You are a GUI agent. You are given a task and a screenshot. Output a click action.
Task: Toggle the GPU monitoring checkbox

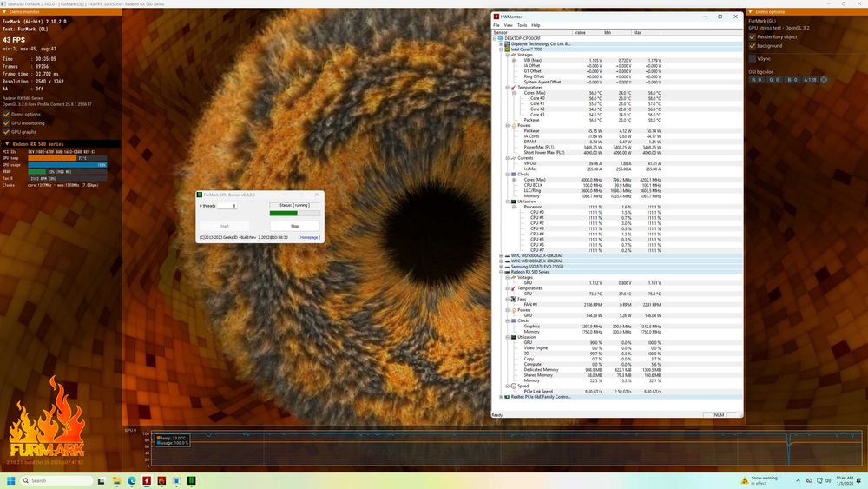(7, 123)
